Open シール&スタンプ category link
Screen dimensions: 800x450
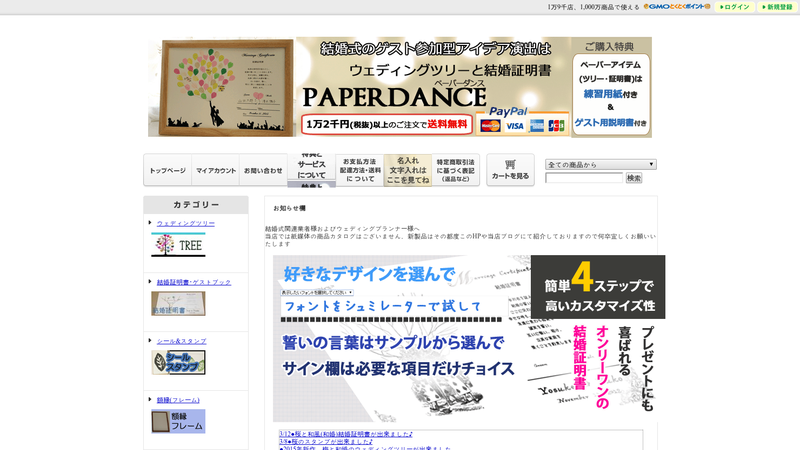[182, 341]
